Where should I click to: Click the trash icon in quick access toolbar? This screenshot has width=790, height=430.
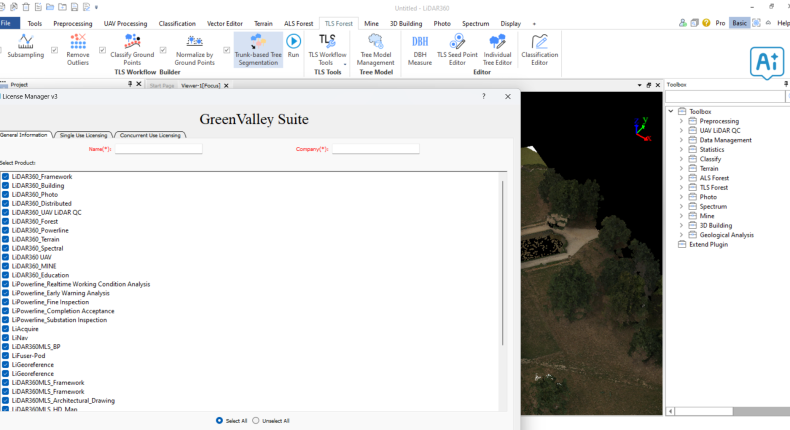click(x=26, y=7)
